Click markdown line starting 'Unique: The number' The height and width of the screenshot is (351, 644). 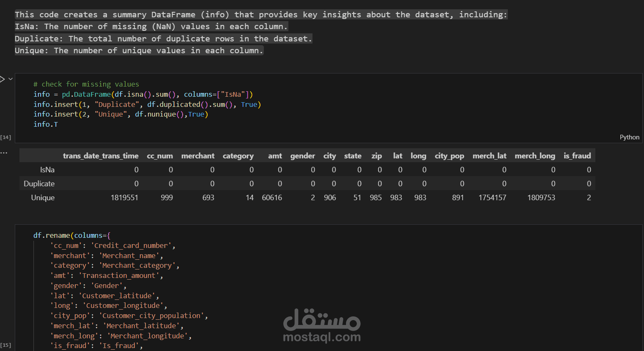pyautogui.click(x=139, y=50)
